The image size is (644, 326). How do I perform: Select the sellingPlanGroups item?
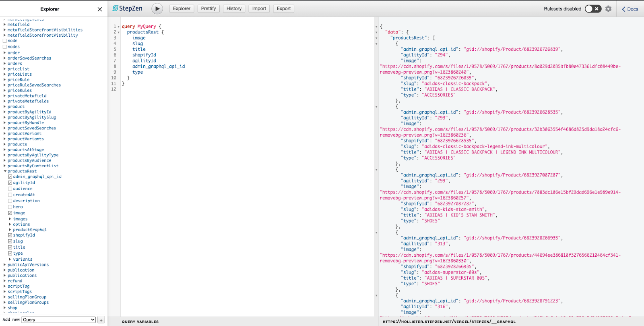pos(28,303)
